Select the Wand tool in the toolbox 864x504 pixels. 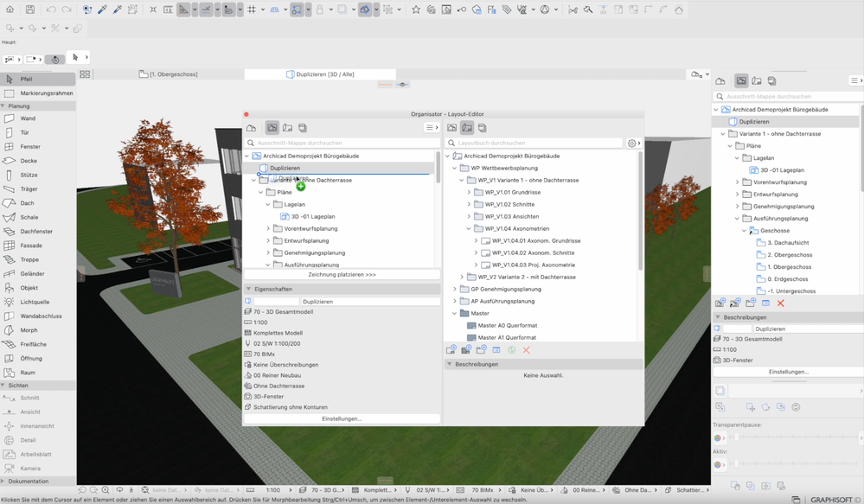pyautogui.click(x=28, y=118)
